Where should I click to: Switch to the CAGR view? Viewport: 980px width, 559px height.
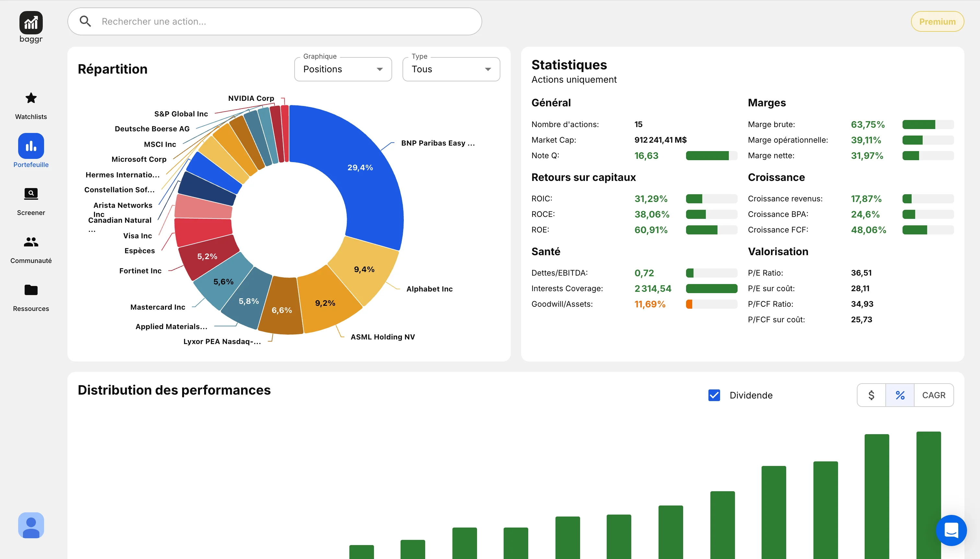click(933, 395)
